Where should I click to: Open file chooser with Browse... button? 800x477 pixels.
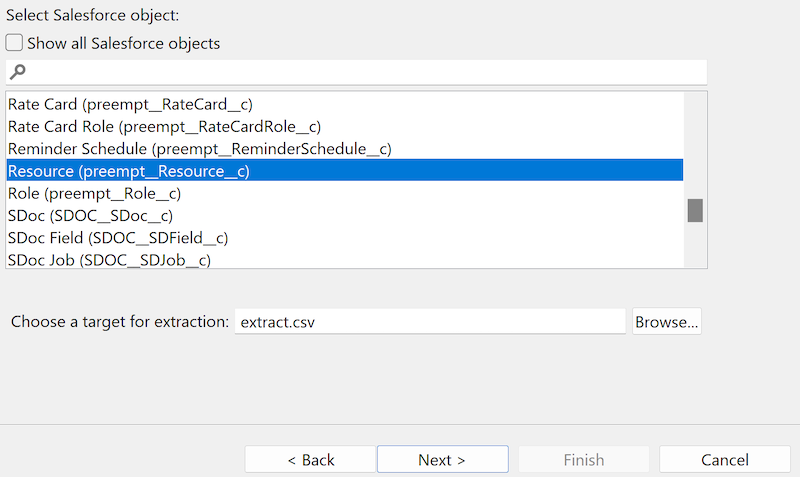click(667, 322)
